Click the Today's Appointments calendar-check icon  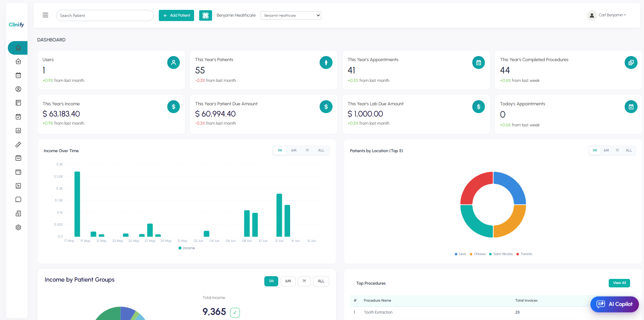[x=631, y=107]
